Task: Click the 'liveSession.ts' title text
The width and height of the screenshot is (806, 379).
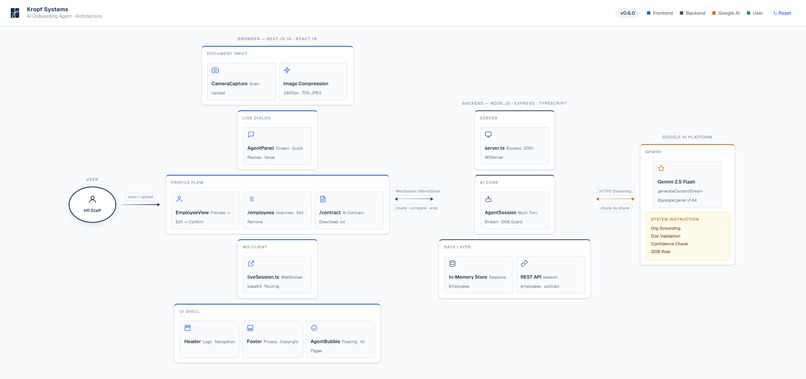Action: [264, 277]
